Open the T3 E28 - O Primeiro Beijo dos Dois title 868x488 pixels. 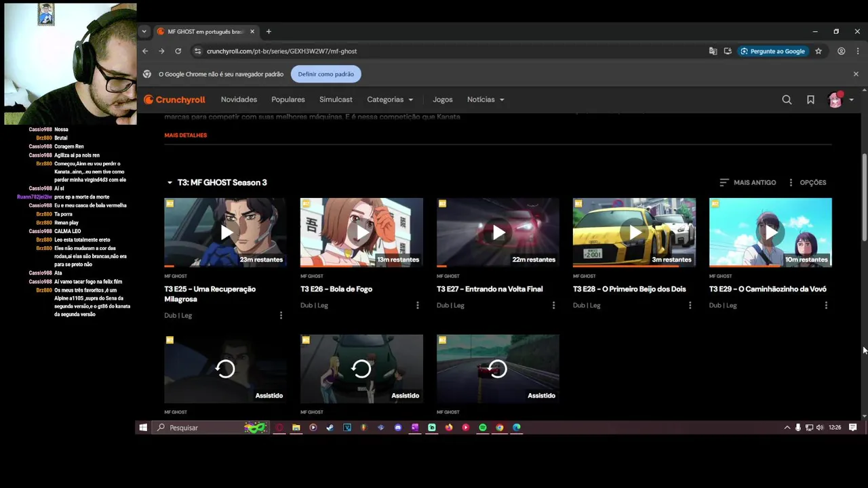(x=629, y=289)
